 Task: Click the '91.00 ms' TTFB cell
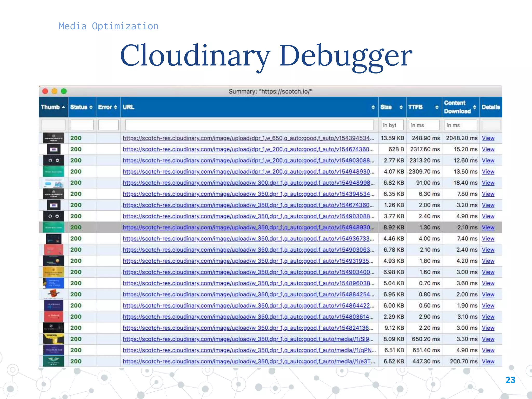pyautogui.click(x=428, y=183)
